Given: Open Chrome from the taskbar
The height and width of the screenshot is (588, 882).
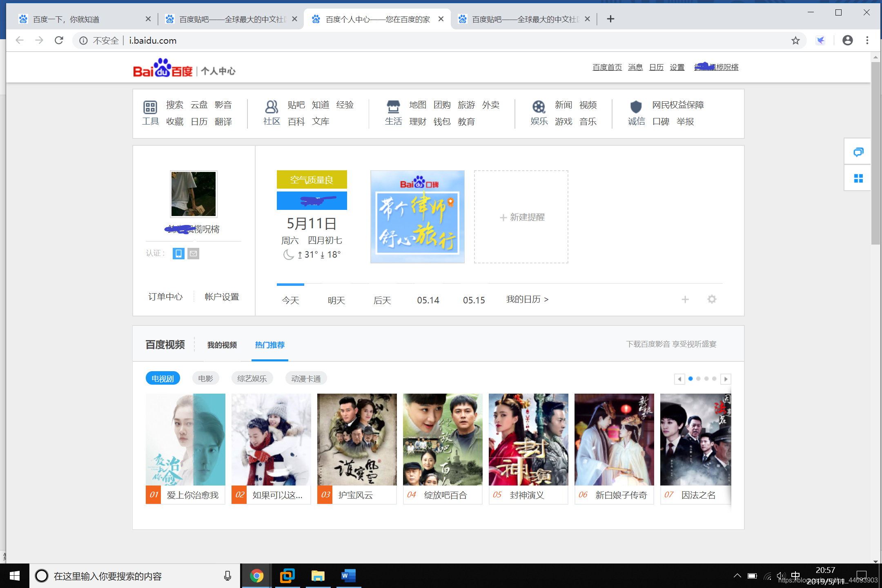Looking at the screenshot, I should [x=257, y=576].
